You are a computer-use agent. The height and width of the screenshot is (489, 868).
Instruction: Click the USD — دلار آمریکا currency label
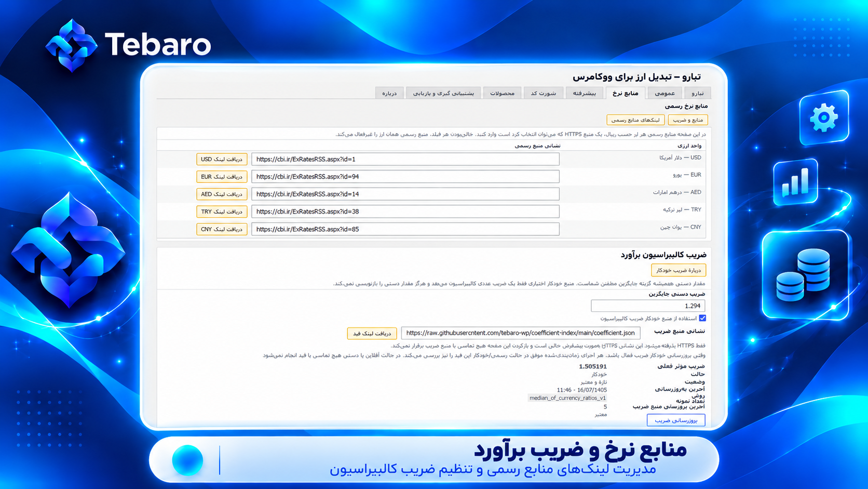680,157
